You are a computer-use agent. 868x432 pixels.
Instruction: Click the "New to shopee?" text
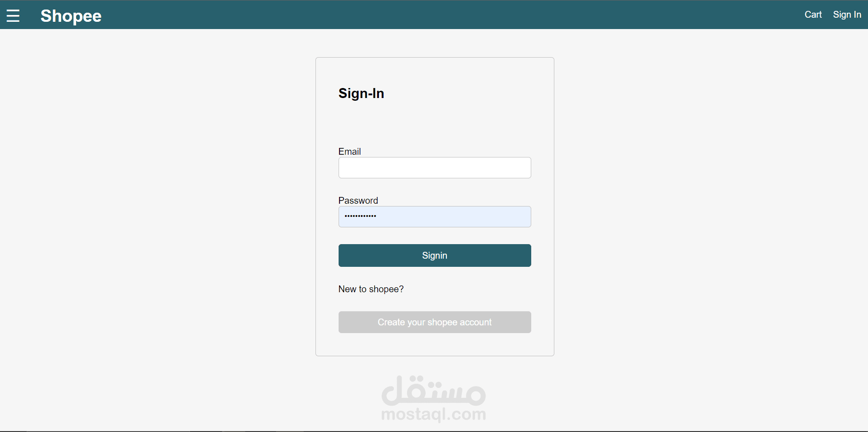point(371,289)
